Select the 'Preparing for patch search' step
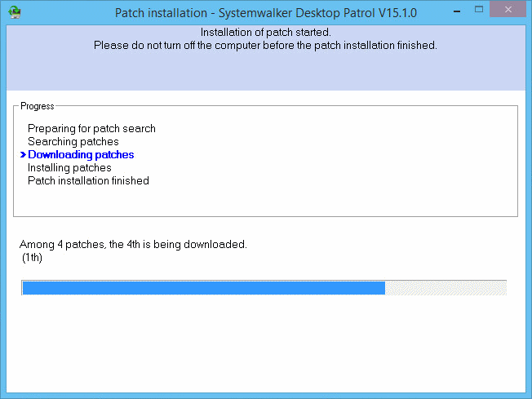 click(91, 129)
